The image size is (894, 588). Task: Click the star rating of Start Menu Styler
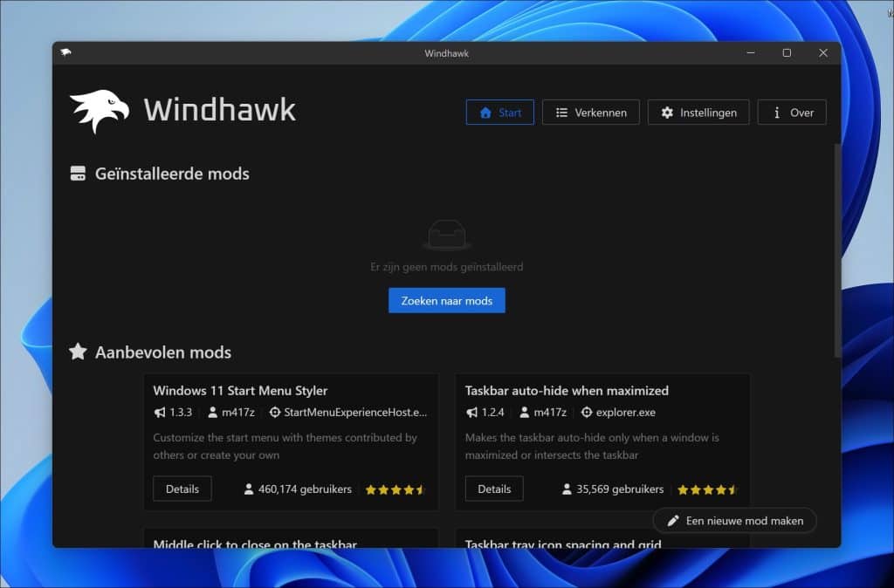395,489
